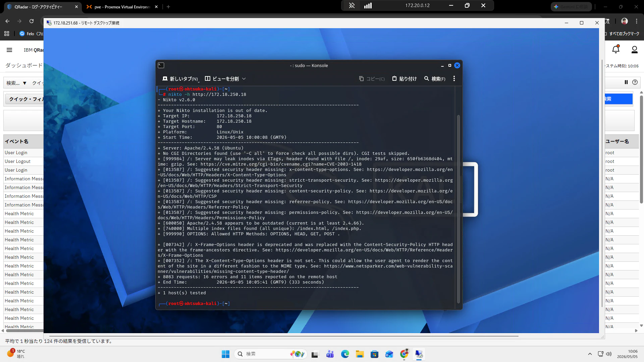Click the Konsole terminal icon in title bar

click(161, 65)
